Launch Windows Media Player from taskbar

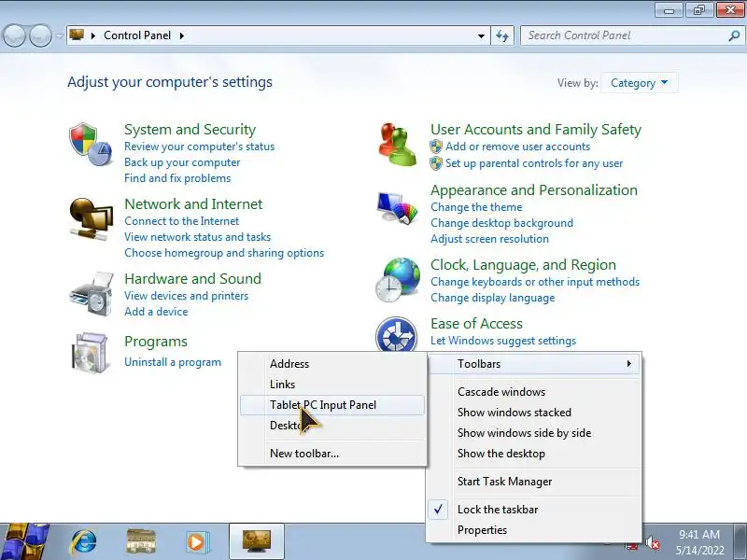(196, 541)
